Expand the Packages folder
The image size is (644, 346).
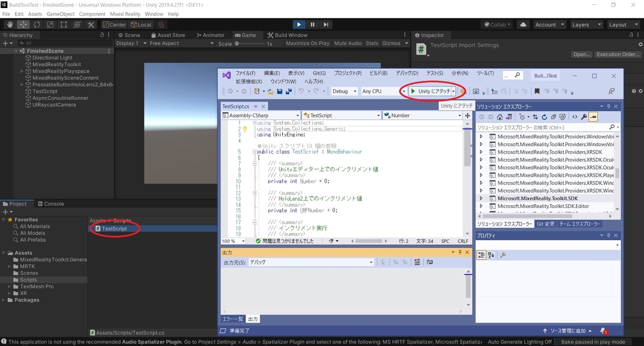click(4, 300)
